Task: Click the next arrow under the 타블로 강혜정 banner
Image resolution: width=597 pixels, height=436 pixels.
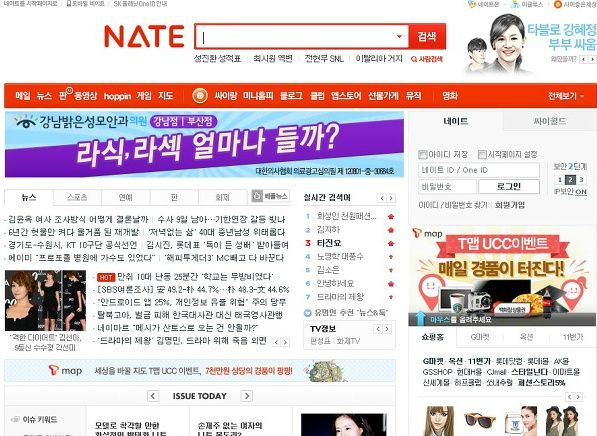Action: click(592, 59)
